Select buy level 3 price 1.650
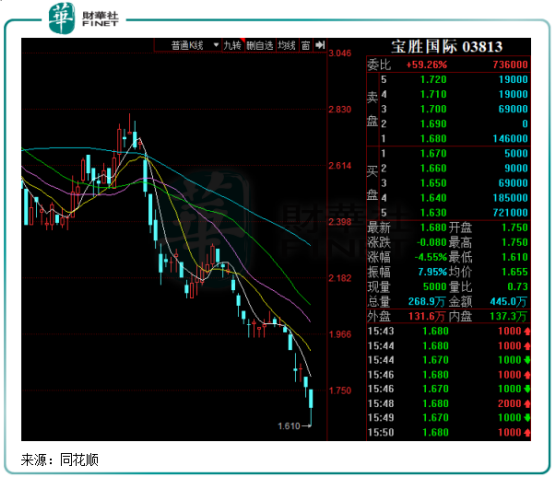The height and width of the screenshot is (479, 555). 433,183
